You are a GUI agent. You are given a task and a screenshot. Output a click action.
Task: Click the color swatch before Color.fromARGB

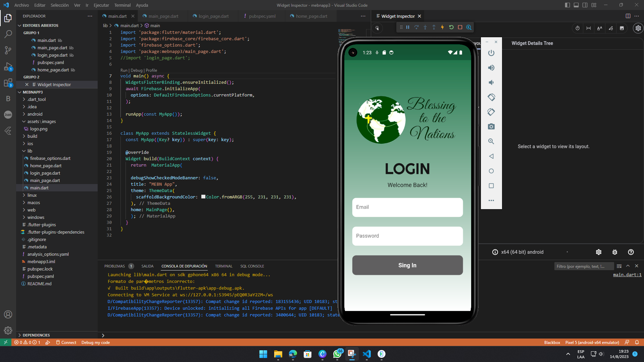(x=203, y=197)
